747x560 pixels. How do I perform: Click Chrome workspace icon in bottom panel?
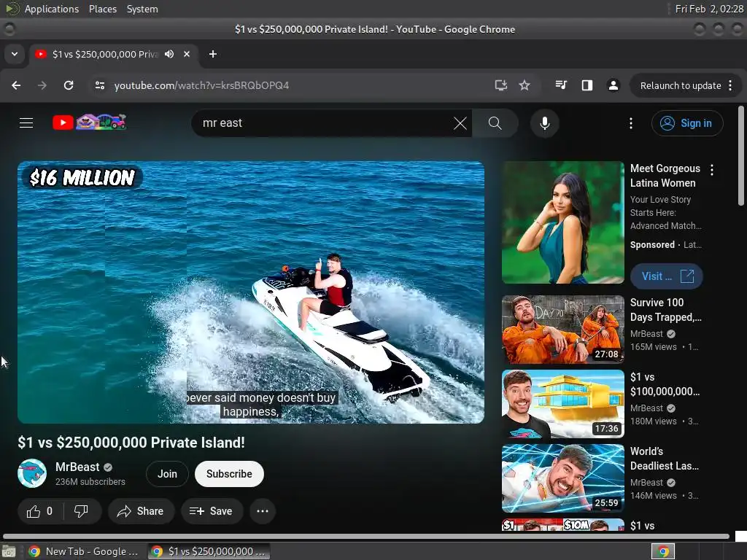662,551
